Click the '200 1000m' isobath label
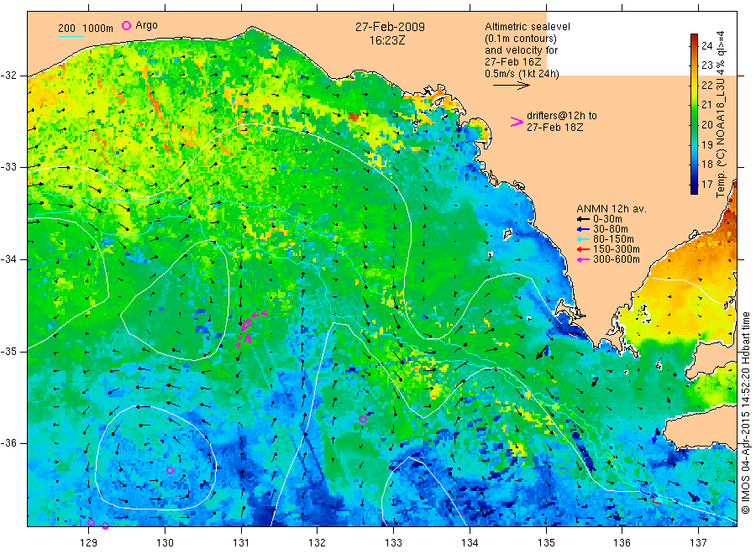 coord(86,29)
